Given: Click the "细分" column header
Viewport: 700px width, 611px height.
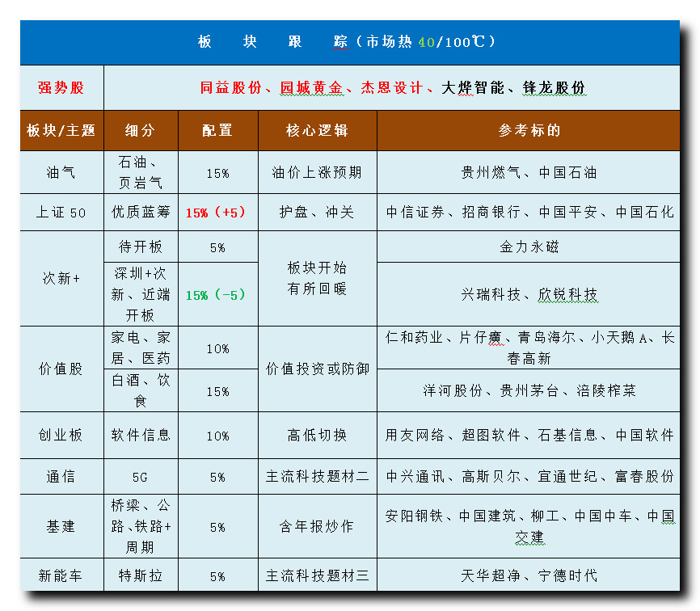Looking at the screenshot, I should coord(141,130).
